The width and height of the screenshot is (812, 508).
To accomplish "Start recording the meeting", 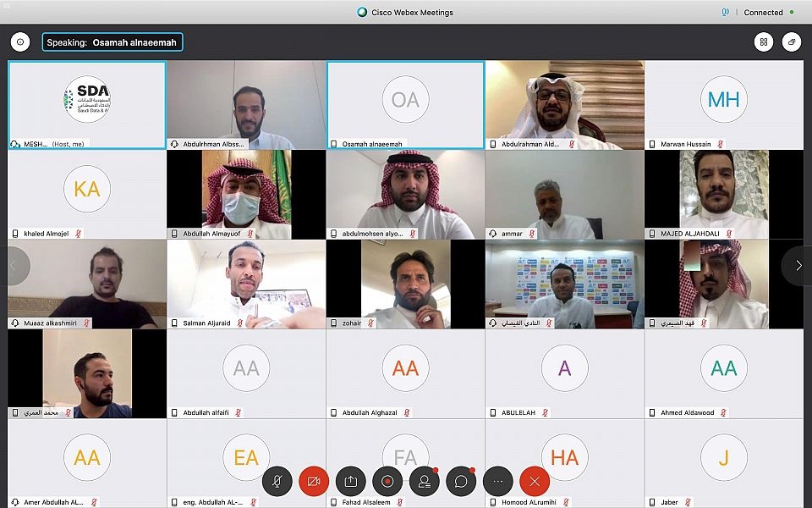I will click(387, 481).
